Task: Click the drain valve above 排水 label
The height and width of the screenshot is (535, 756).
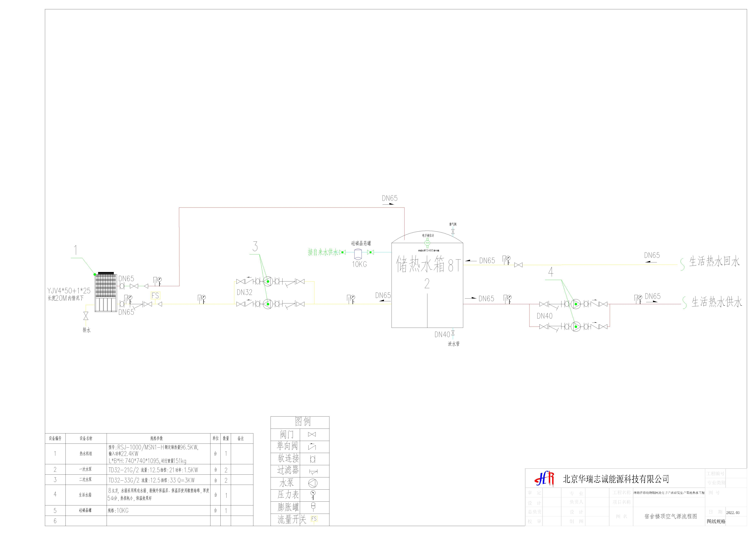Action: [x=86, y=316]
